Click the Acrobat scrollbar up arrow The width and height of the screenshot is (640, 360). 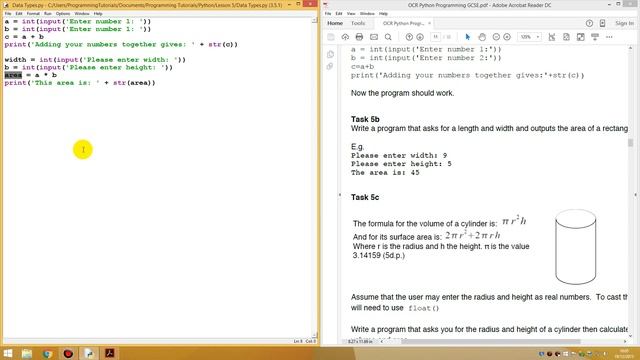(631, 49)
